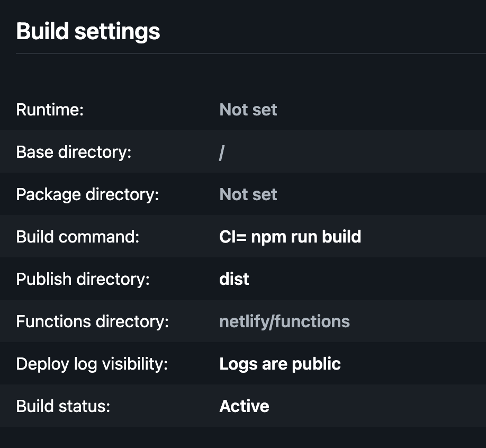Select the build command CI= npm run build
This screenshot has width=486, height=448.
(290, 236)
